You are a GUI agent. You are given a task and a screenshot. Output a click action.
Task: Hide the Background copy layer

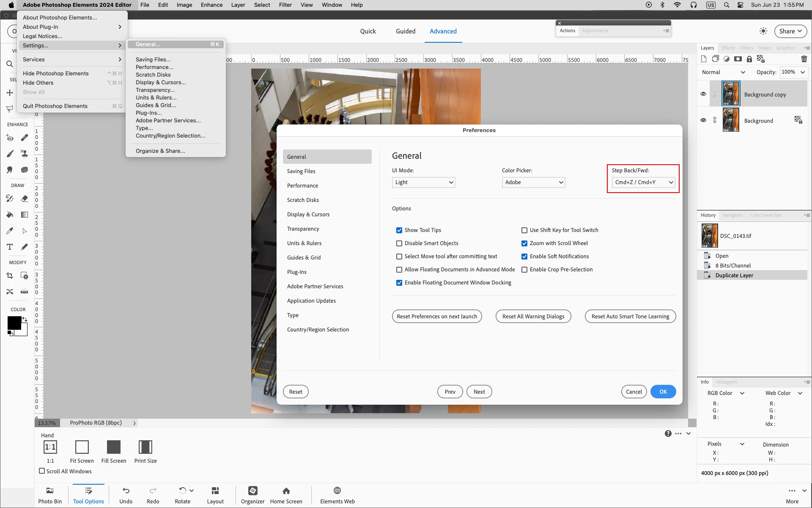703,94
